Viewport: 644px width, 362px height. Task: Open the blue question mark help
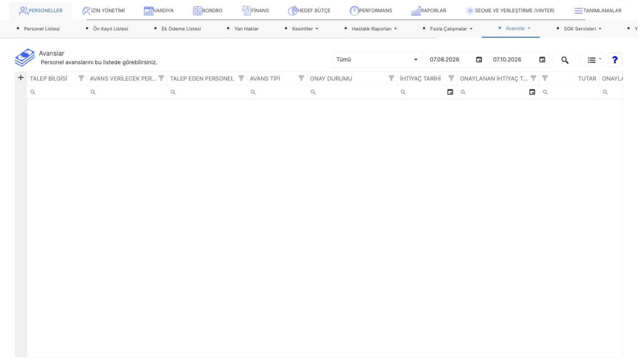(615, 60)
